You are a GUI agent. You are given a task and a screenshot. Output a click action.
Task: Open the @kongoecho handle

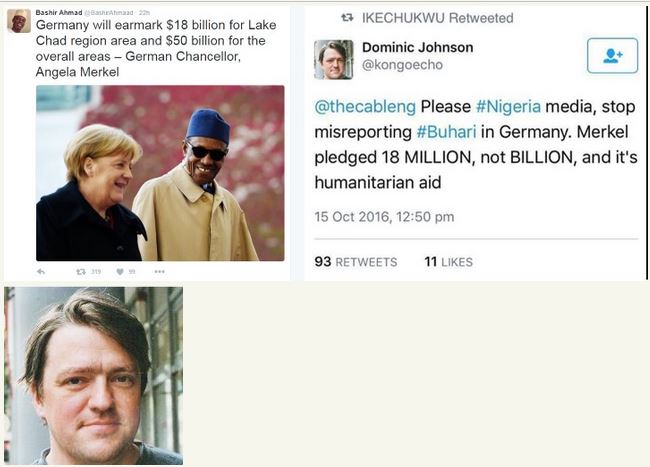(x=401, y=66)
